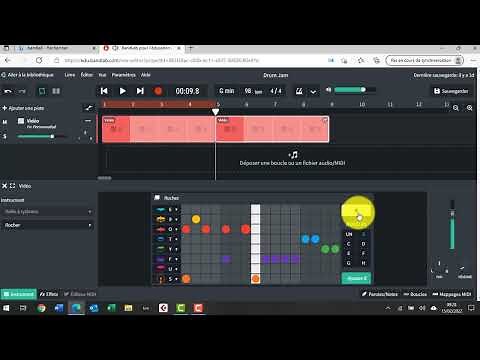
Task: Click the split-view icon beside the loop toggle
Action: click(56, 91)
